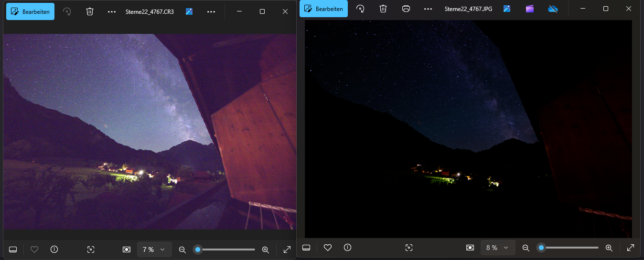Viewport: 644px width, 260px height.
Task: Open more options left of Sterne22_4767.CR3
Action: (112, 11)
